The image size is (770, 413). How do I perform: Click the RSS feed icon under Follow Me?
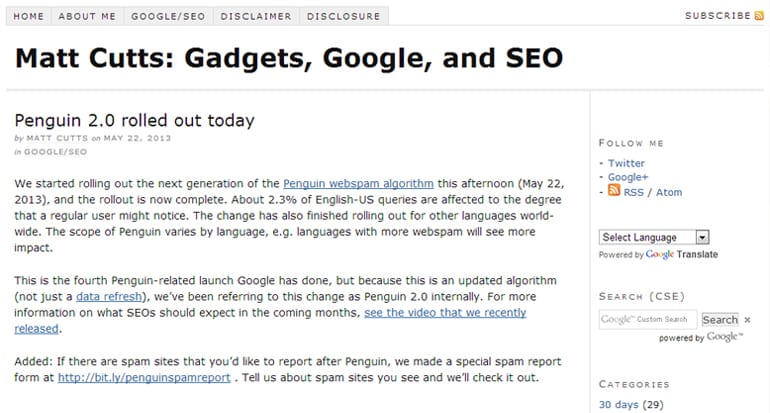tap(613, 192)
